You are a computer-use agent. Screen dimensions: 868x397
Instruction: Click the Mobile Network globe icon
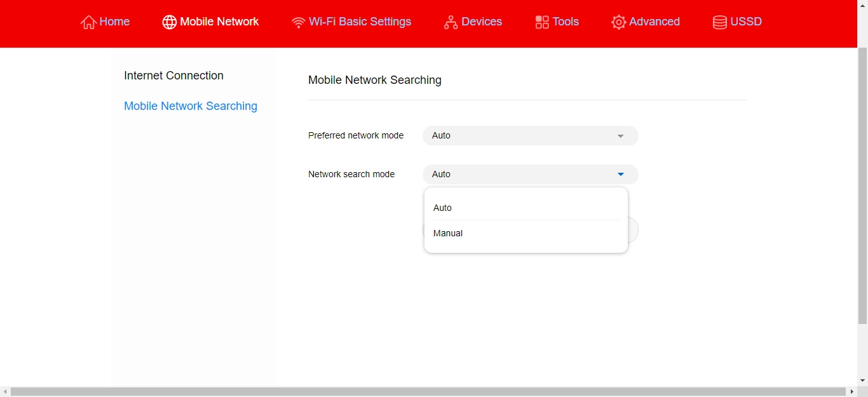coord(170,22)
